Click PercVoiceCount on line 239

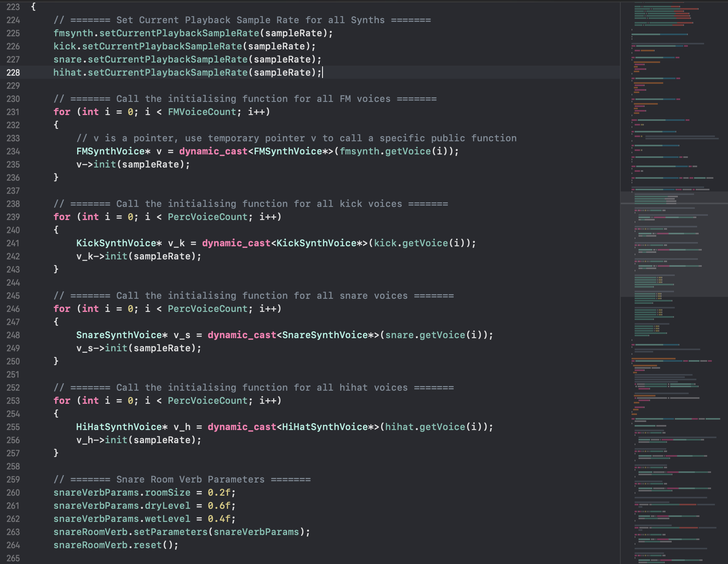208,217
